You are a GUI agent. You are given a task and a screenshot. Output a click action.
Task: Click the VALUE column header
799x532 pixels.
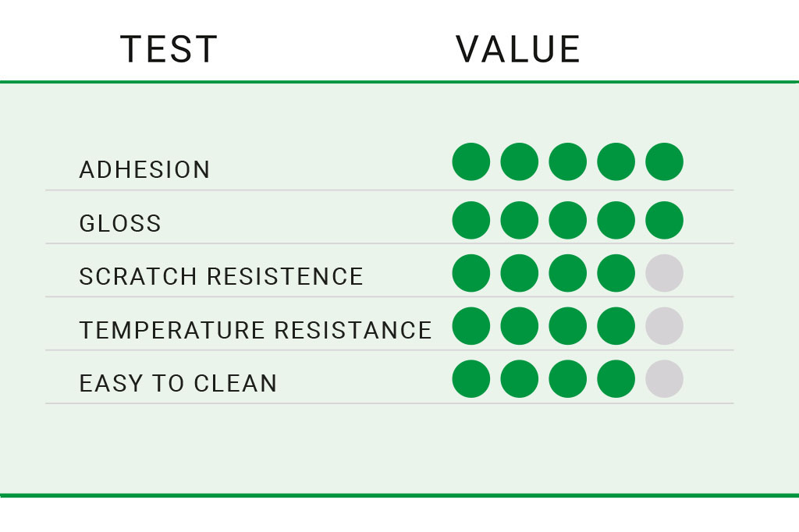click(518, 49)
